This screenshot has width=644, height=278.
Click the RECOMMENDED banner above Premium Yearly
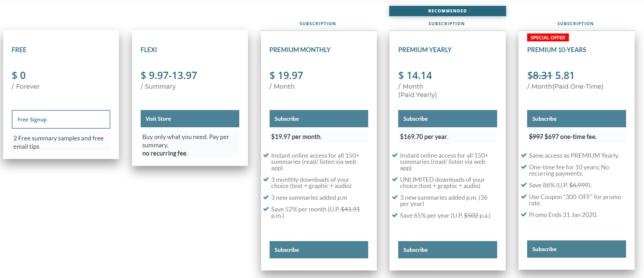click(447, 11)
